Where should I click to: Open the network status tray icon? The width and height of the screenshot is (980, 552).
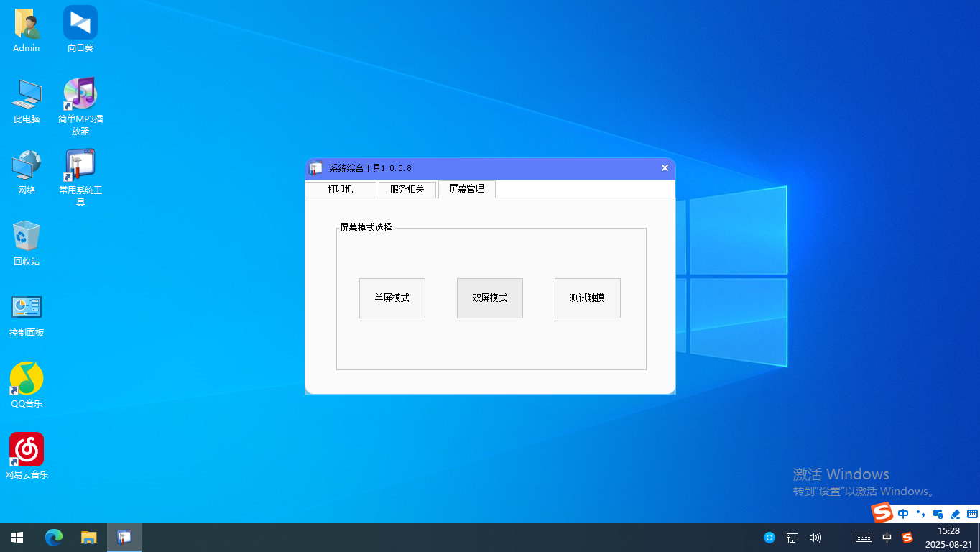(792, 538)
